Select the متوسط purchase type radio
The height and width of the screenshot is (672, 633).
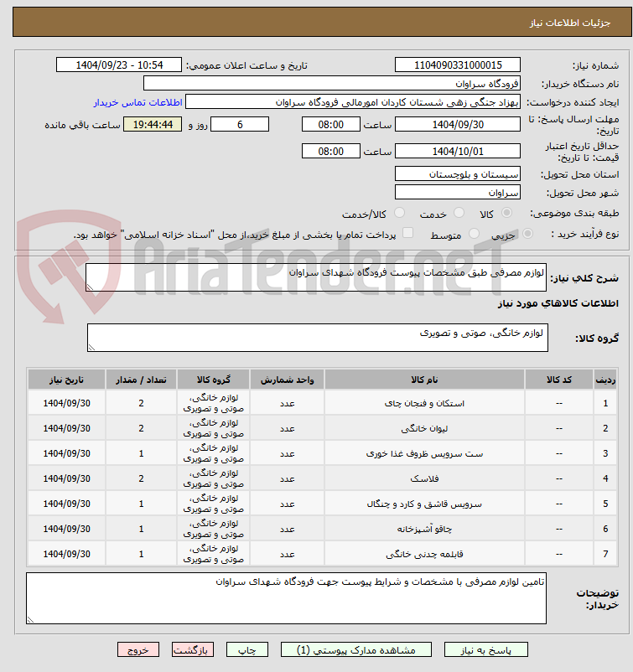point(474,234)
